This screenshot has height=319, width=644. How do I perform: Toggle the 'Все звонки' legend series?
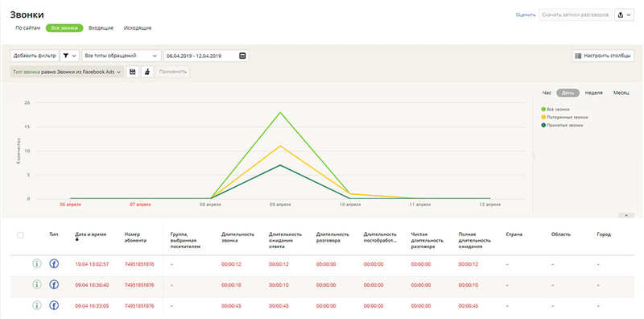[x=555, y=110]
